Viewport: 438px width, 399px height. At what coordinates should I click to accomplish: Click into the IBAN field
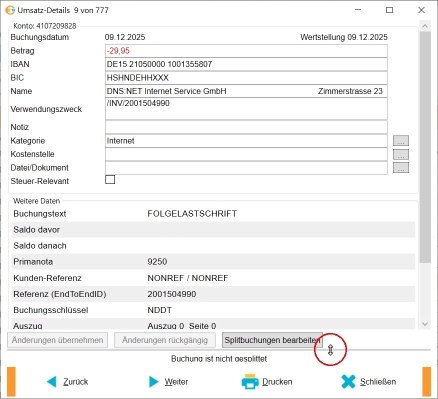coord(246,64)
